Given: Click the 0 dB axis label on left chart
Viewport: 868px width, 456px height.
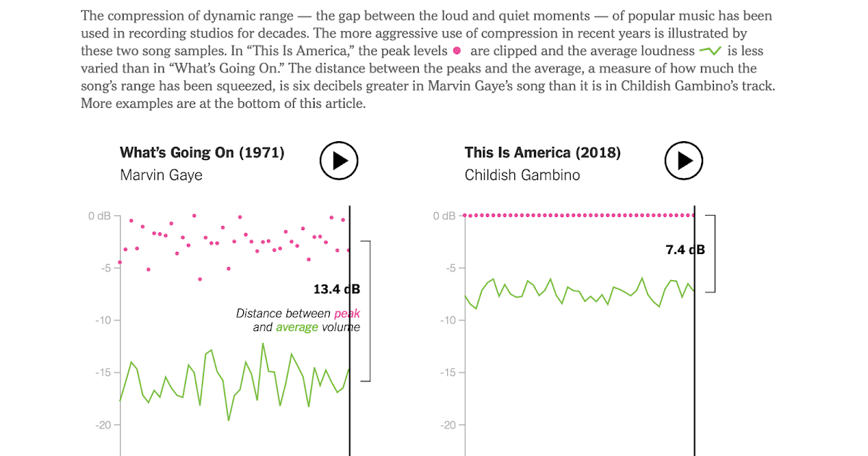Looking at the screenshot, I should click(99, 215).
